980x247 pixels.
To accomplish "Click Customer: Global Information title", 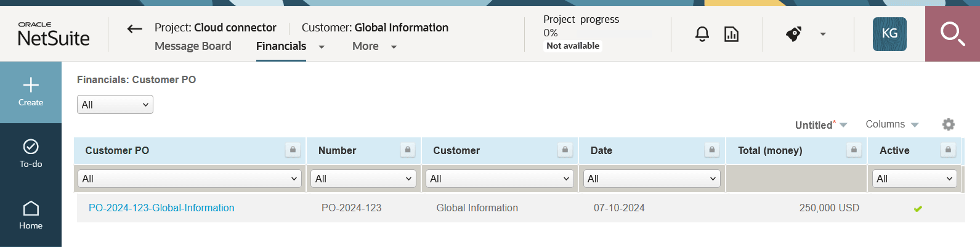I will [375, 28].
